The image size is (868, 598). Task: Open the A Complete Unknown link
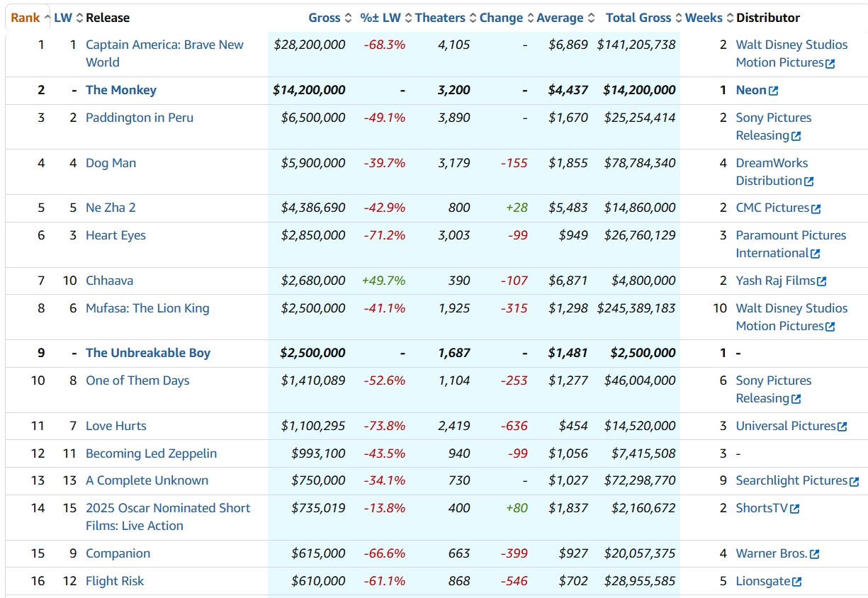pyautogui.click(x=147, y=480)
